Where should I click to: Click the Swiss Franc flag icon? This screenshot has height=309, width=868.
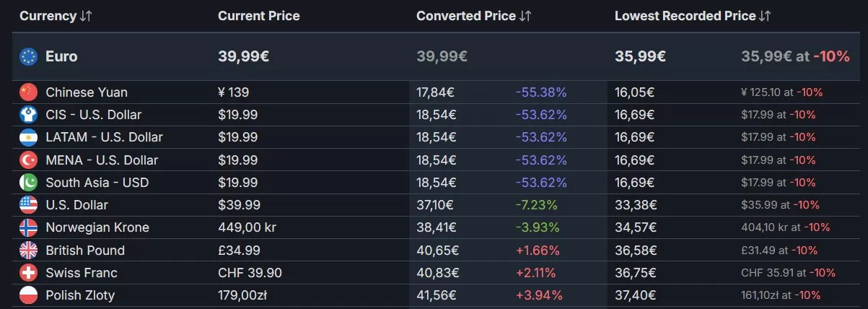coord(28,273)
